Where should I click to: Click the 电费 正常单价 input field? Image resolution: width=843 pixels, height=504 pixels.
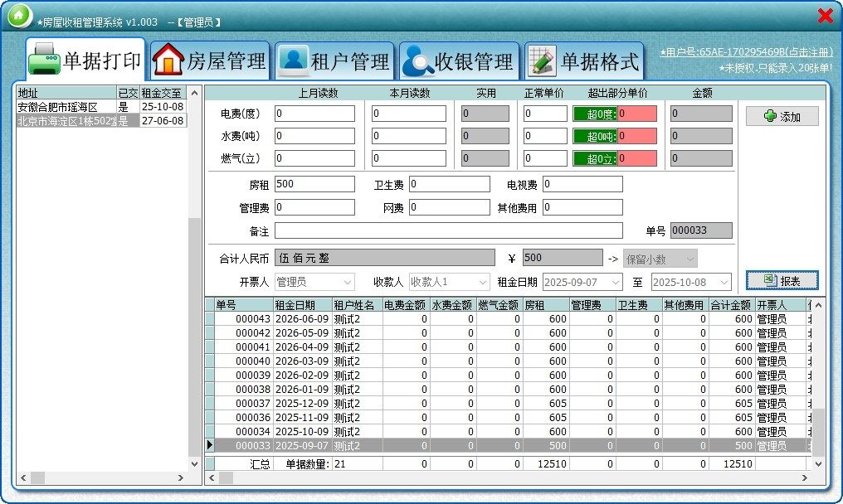(x=545, y=114)
